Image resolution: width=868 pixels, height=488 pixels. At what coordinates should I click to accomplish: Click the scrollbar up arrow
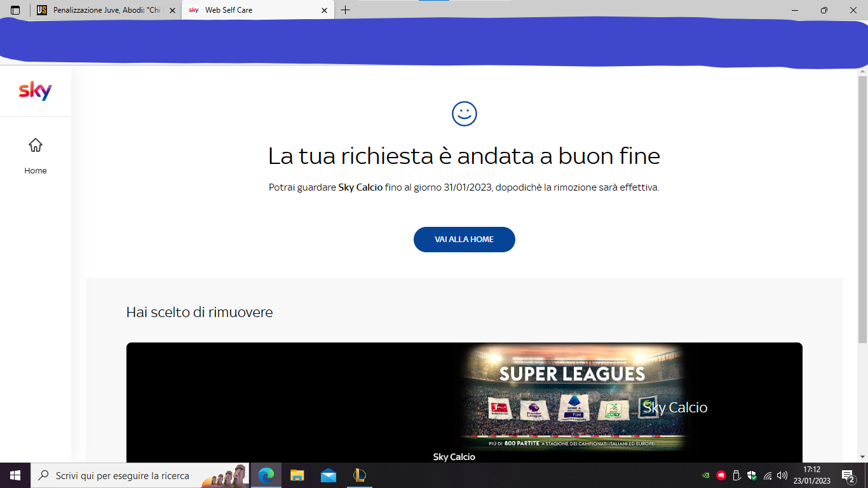pos(862,71)
